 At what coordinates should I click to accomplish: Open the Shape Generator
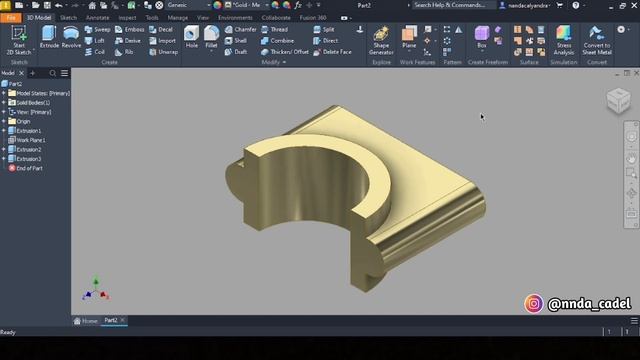pos(381,40)
